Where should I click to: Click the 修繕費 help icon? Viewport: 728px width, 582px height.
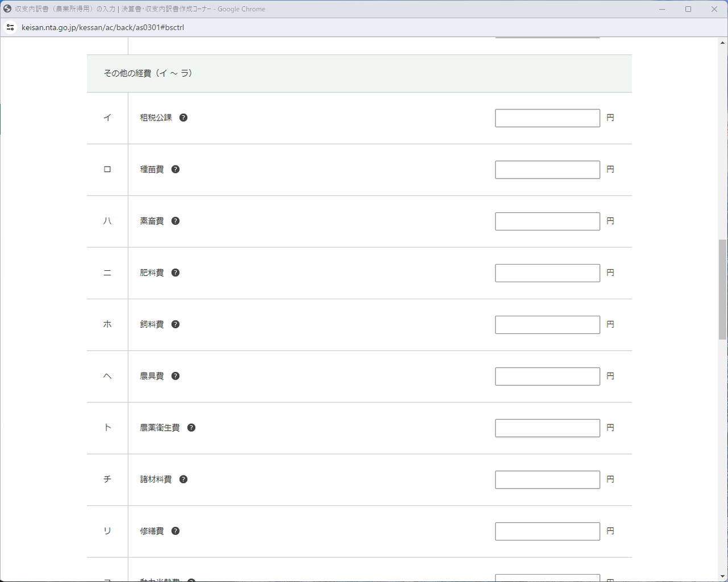(x=175, y=531)
